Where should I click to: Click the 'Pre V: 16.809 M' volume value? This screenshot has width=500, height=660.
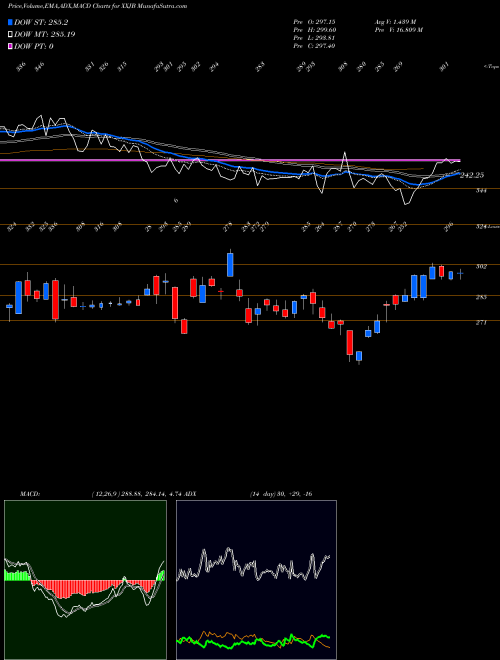(398, 30)
